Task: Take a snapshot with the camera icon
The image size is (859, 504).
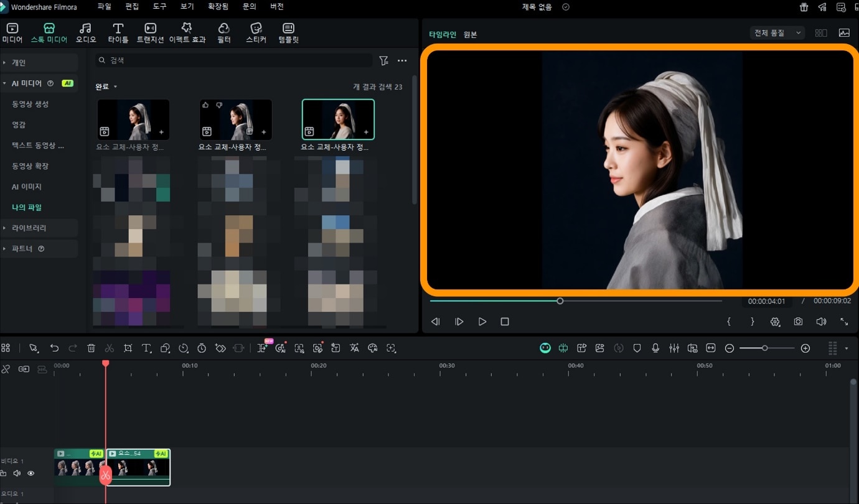Action: click(x=798, y=322)
